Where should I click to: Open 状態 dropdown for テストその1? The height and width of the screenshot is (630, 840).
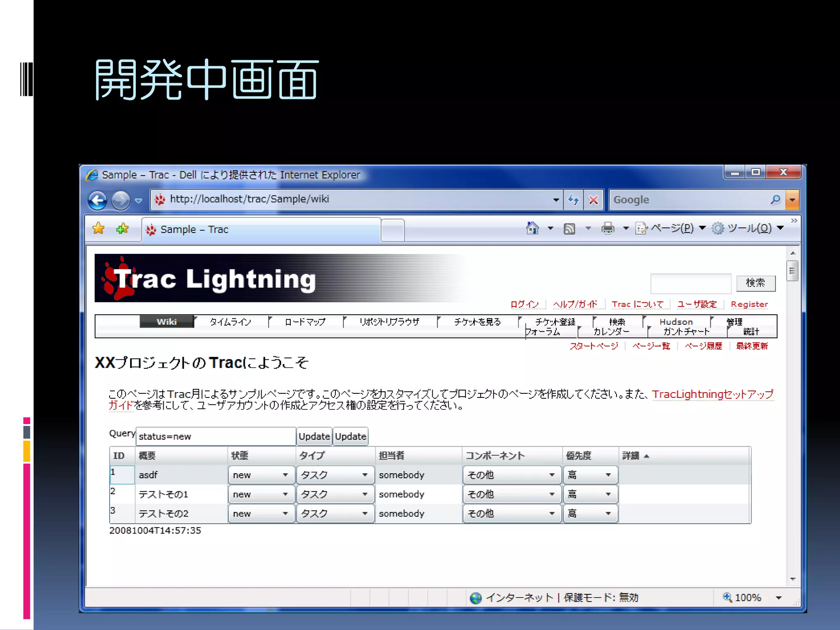tap(261, 494)
